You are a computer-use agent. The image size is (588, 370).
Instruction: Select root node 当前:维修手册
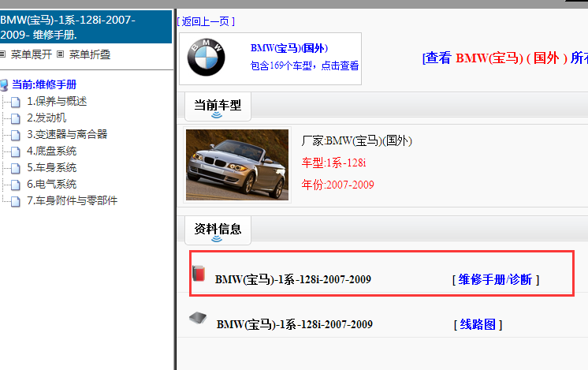click(44, 84)
